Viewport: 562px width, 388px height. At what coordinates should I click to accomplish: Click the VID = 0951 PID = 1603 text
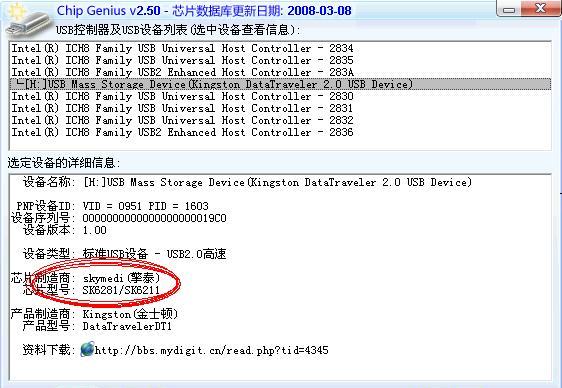click(x=146, y=206)
